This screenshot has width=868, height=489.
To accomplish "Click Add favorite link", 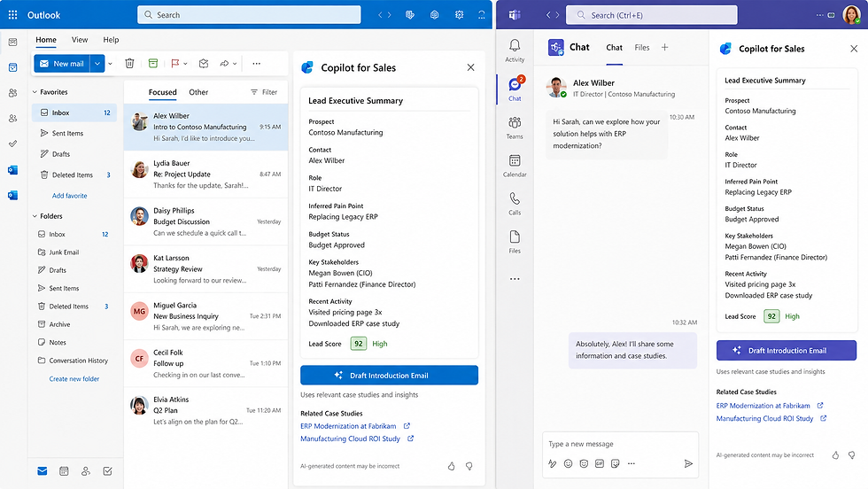I will 70,196.
